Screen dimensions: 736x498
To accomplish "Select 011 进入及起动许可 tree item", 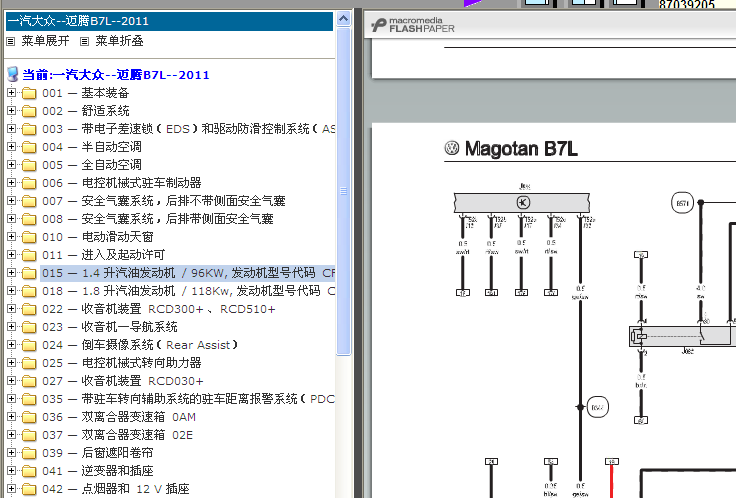I will pyautogui.click(x=104, y=255).
